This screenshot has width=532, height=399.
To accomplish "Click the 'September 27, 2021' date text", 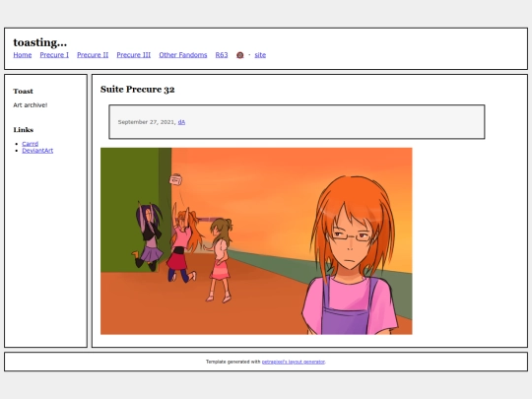I will [146, 122].
